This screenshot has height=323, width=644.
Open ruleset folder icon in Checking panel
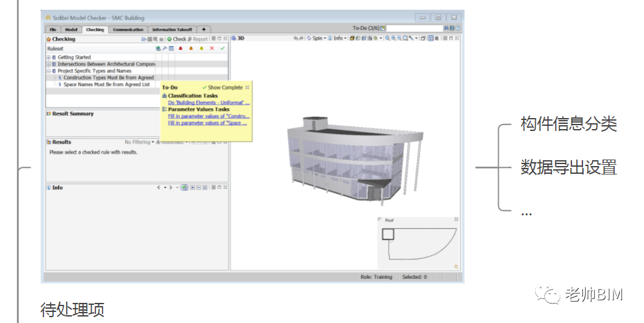(x=144, y=39)
